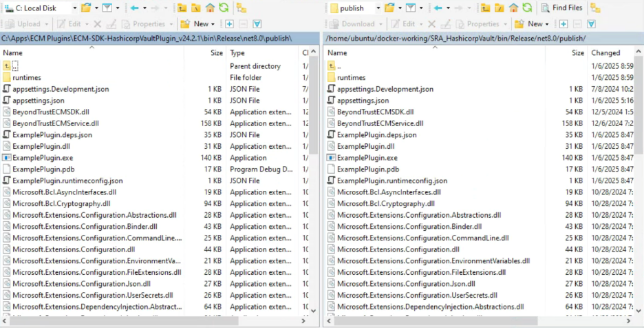Click the remote path /home/ubuntu/docker-working bar
This screenshot has width=644, height=328.
(x=483, y=39)
